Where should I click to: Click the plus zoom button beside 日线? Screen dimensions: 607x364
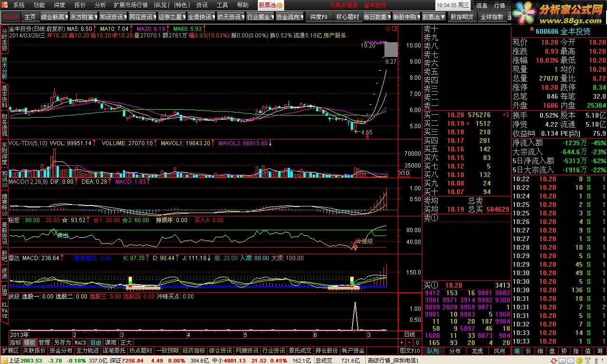point(402,342)
